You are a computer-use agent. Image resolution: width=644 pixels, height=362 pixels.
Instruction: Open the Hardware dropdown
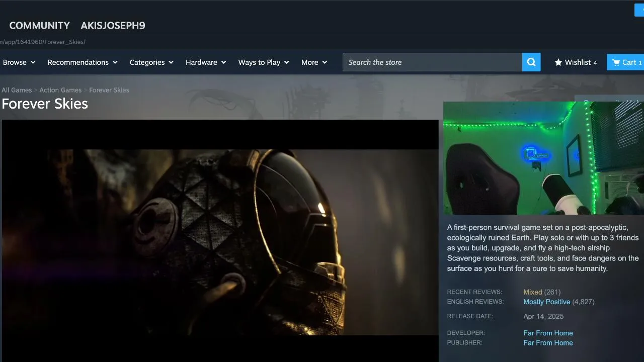point(206,62)
